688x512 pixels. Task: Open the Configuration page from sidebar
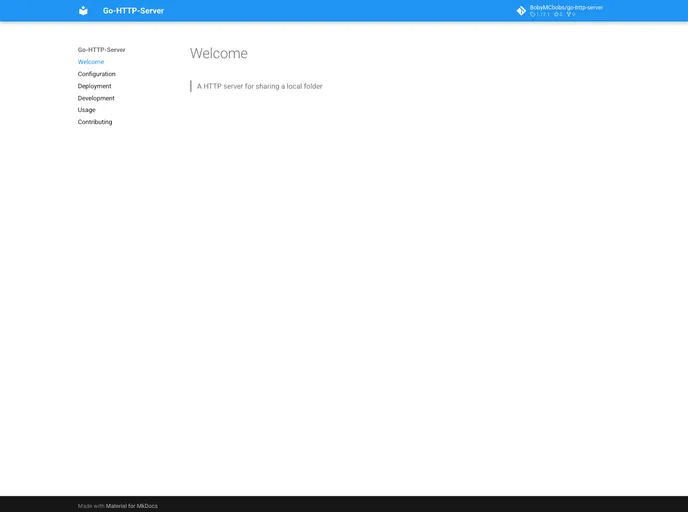[97, 74]
